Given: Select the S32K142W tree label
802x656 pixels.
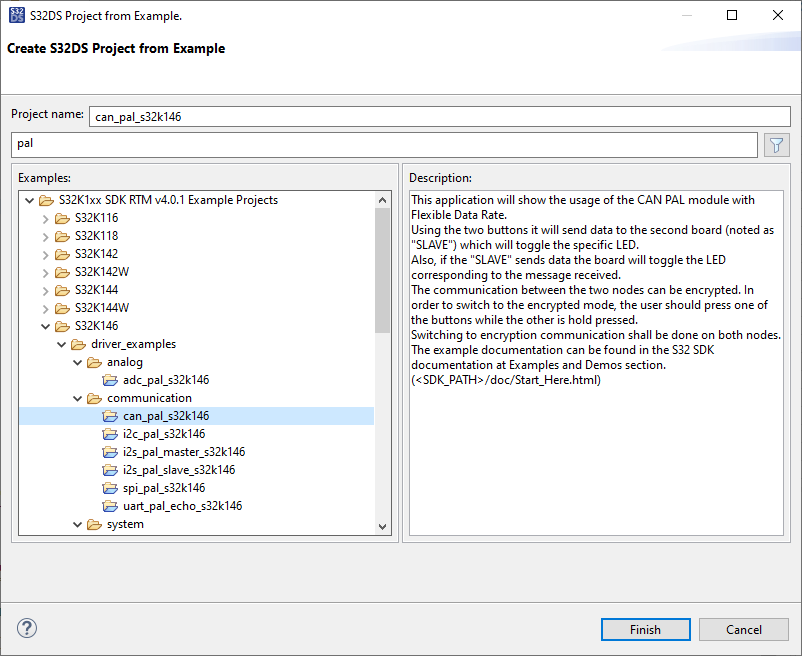Looking at the screenshot, I should [102, 272].
